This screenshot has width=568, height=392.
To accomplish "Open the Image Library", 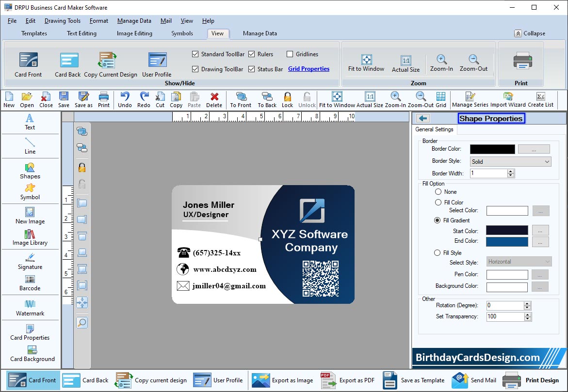I will 30,237.
